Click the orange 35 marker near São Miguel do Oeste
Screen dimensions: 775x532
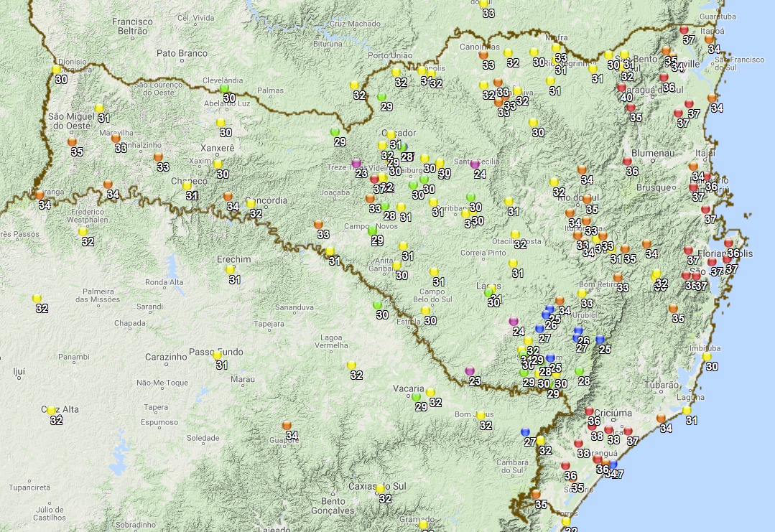click(x=72, y=141)
